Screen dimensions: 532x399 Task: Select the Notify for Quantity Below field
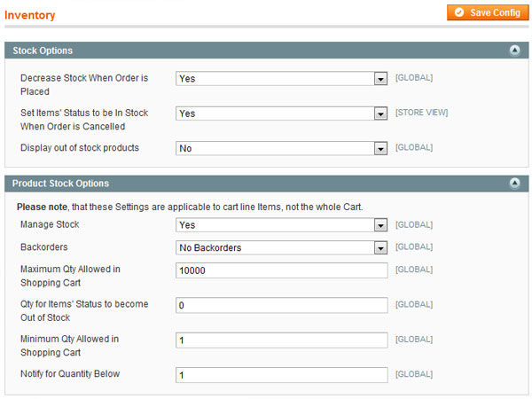tap(281, 375)
